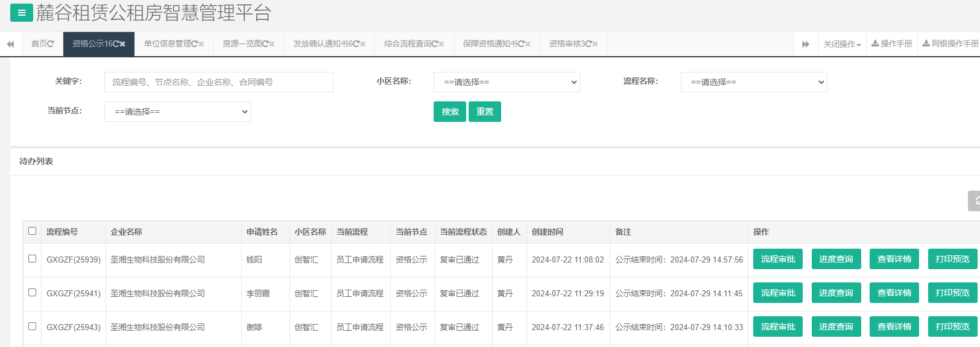Check the row GXGZF(25943) checkbox
The height and width of the screenshot is (347, 980).
tap(33, 326)
